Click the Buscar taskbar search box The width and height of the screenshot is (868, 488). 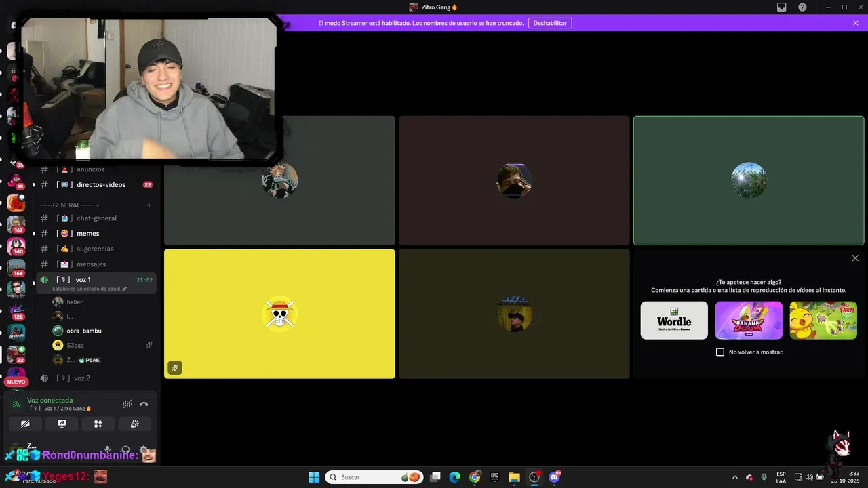(x=374, y=477)
